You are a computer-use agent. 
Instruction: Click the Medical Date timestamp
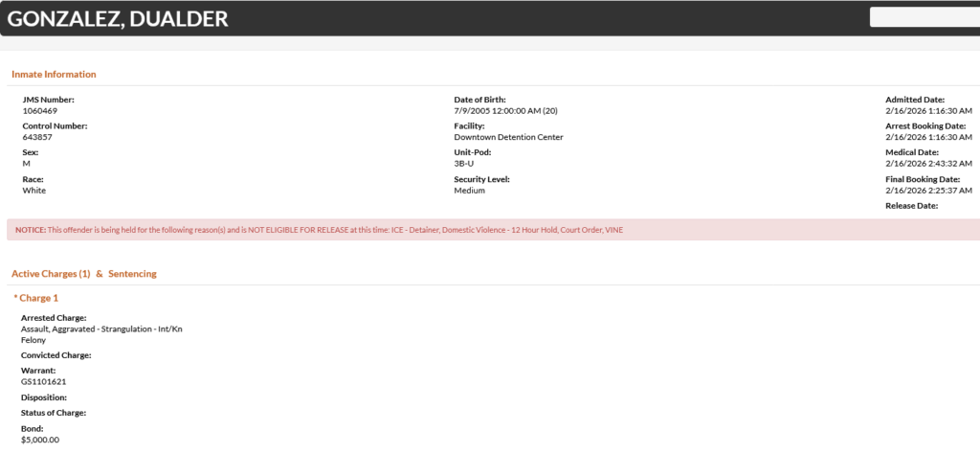[928, 164]
